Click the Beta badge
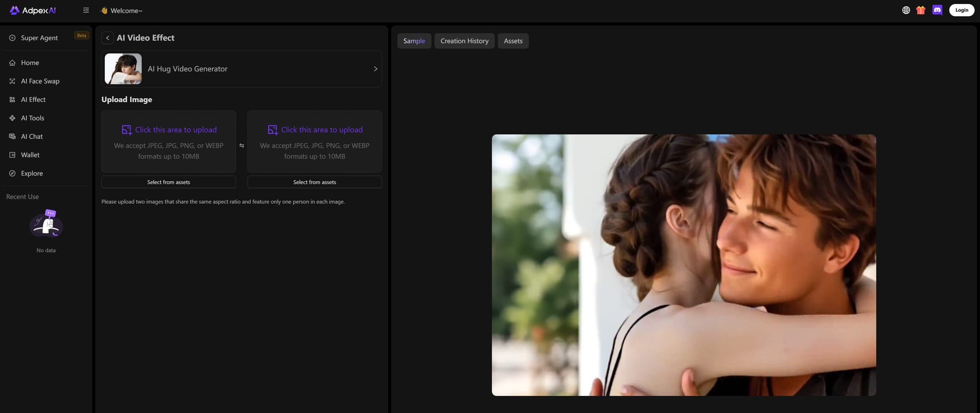This screenshot has width=980, height=413. click(x=81, y=35)
